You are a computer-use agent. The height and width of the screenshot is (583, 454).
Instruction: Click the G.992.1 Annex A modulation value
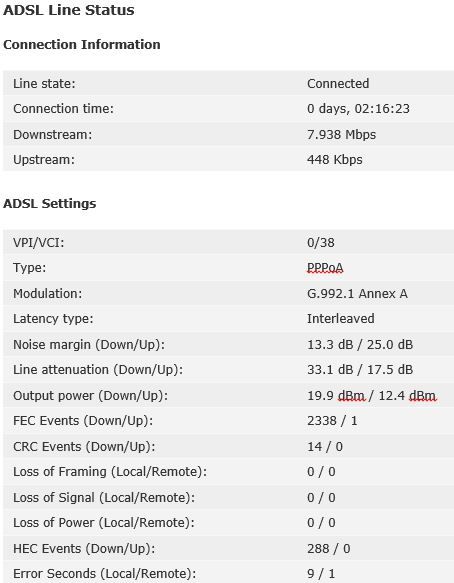pyautogui.click(x=357, y=294)
